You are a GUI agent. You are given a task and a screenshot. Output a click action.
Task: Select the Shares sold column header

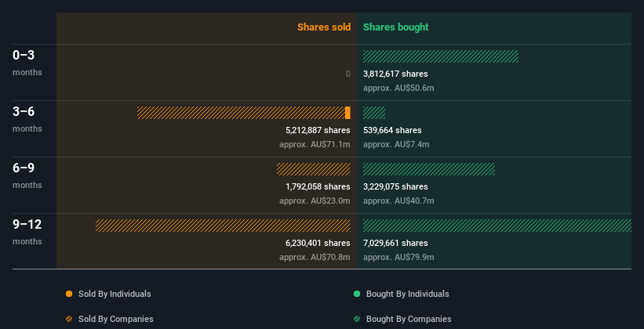[x=324, y=27]
